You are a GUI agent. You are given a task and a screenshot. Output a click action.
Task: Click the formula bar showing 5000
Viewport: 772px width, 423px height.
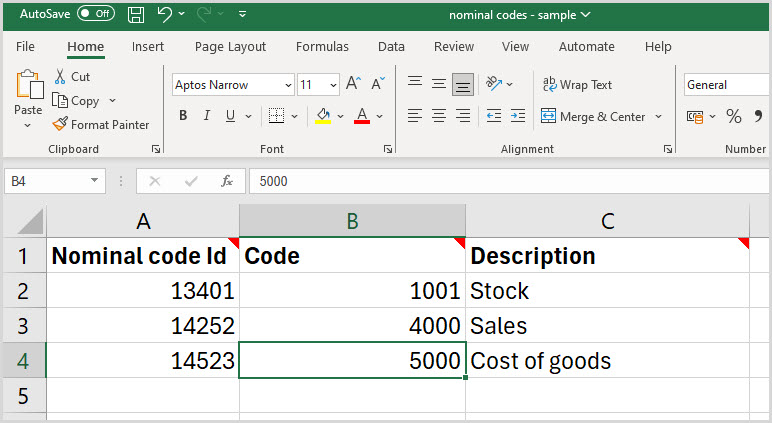click(510, 181)
